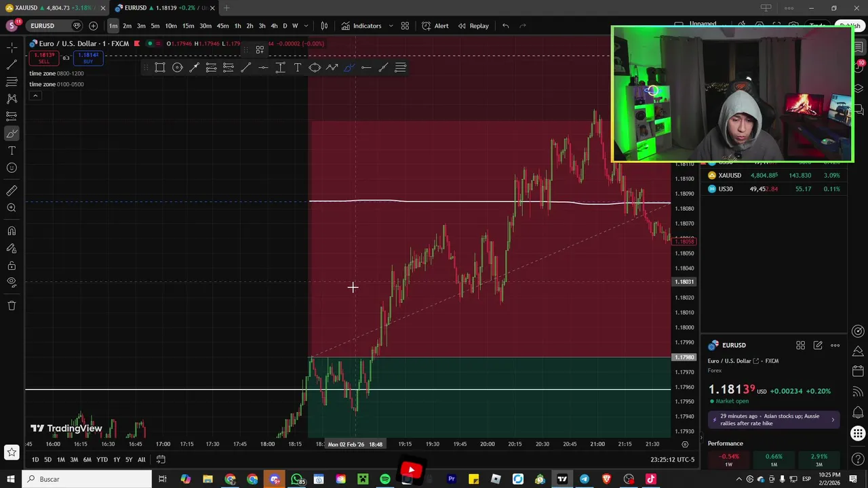The width and height of the screenshot is (868, 488).
Task: Toggle lock all drawings
Action: [12, 265]
